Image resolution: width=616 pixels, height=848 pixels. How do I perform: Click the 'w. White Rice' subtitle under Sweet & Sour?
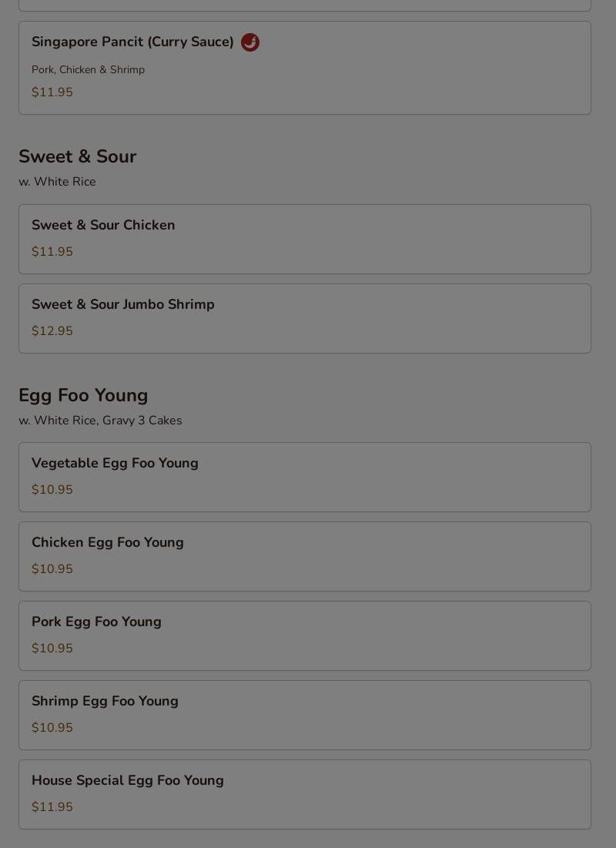tap(57, 182)
